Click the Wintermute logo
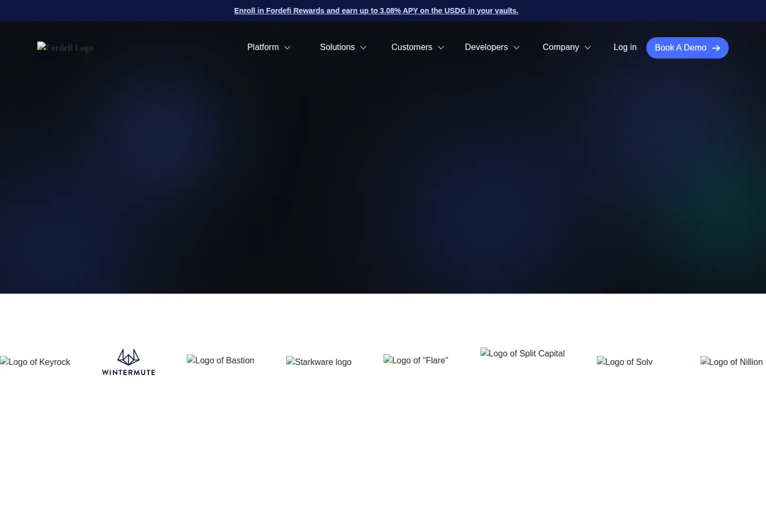 (x=129, y=362)
